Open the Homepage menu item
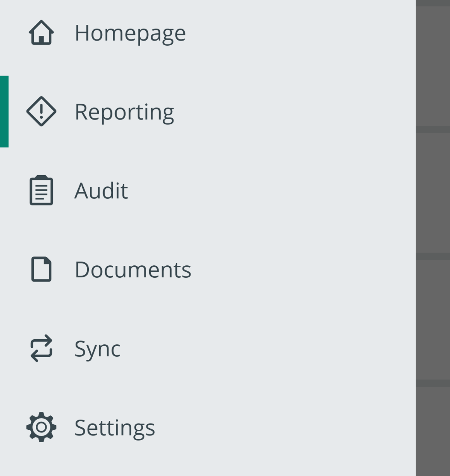 tap(208, 32)
